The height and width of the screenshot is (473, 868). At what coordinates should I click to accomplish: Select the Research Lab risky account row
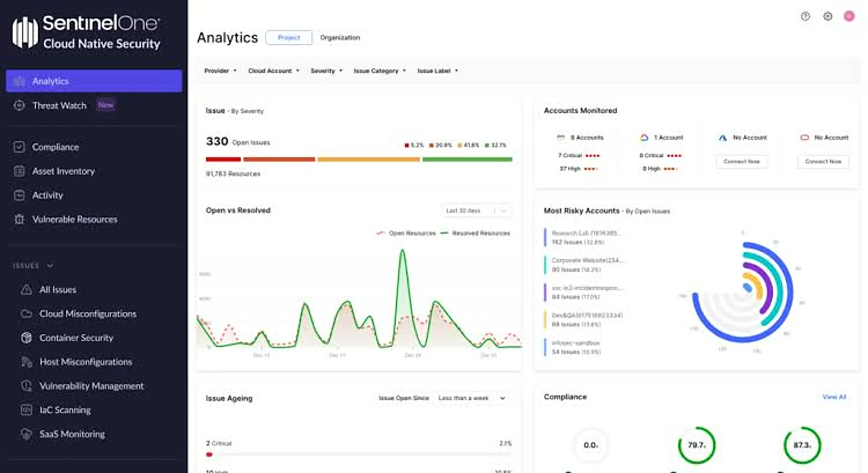(x=583, y=238)
